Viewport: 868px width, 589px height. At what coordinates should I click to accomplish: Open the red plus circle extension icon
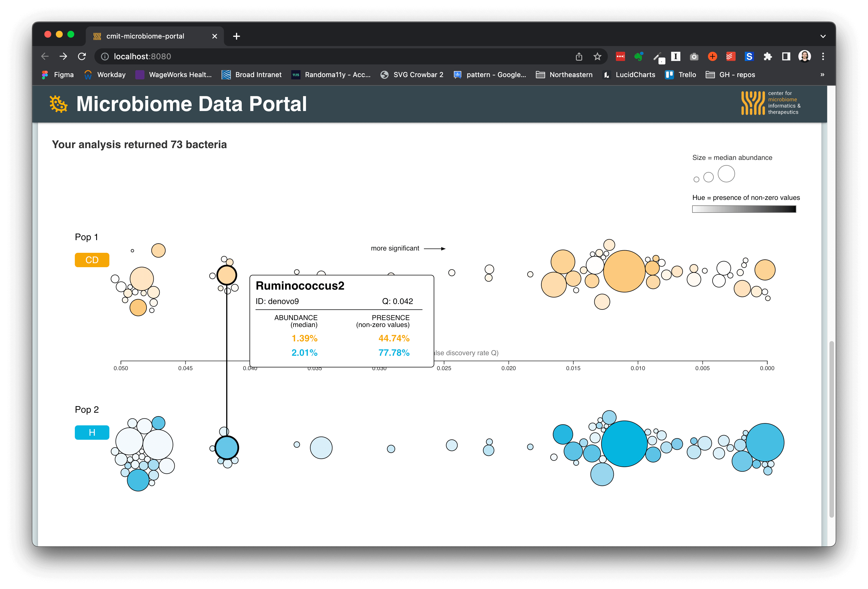(x=712, y=56)
